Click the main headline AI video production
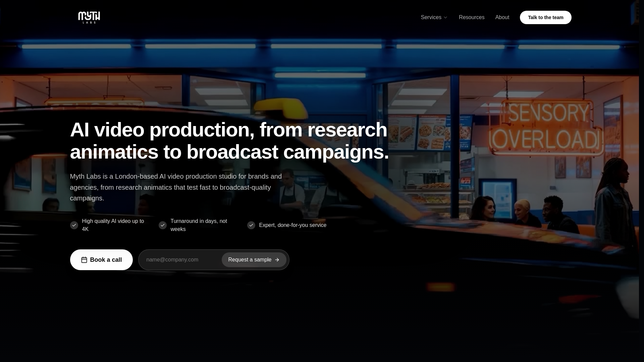The height and width of the screenshot is (362, 644). pyautogui.click(x=229, y=140)
